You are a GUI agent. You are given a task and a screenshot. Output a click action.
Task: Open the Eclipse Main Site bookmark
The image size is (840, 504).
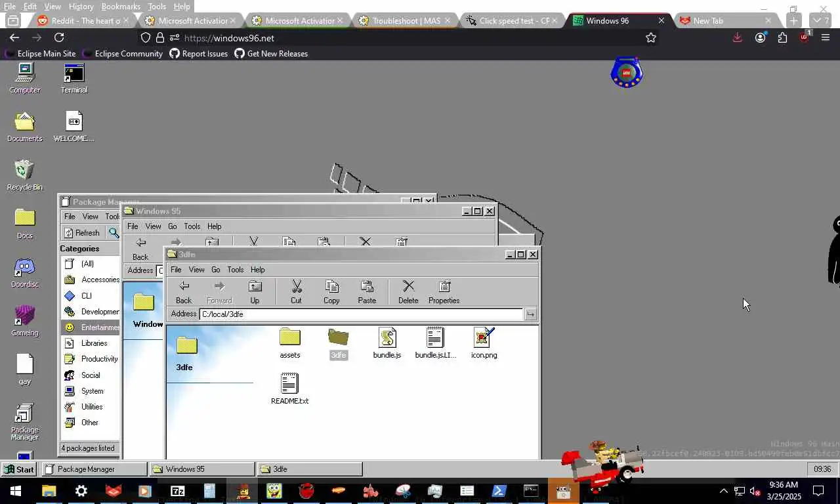tap(41, 54)
